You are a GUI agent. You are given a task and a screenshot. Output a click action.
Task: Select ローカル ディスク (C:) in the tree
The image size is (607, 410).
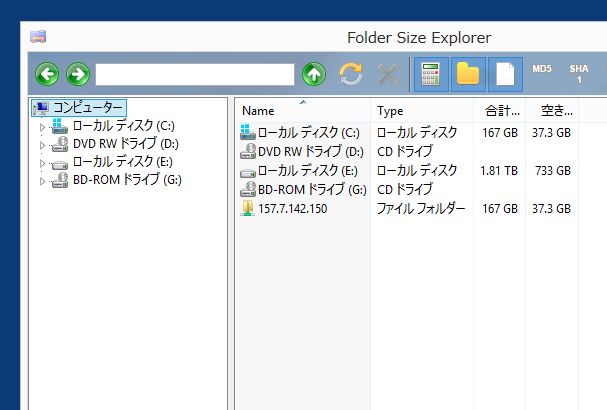[x=123, y=125]
